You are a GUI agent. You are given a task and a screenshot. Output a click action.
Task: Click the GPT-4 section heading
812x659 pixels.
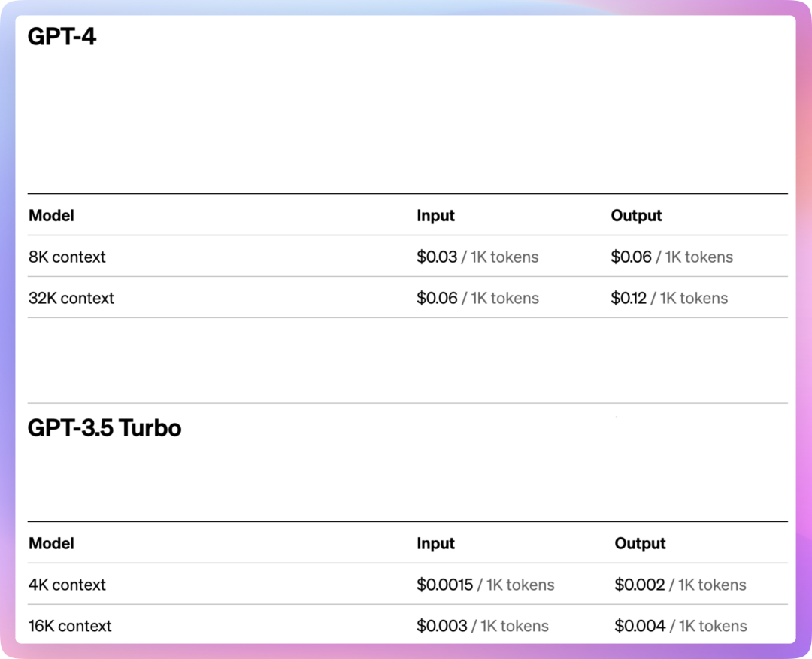tap(62, 37)
